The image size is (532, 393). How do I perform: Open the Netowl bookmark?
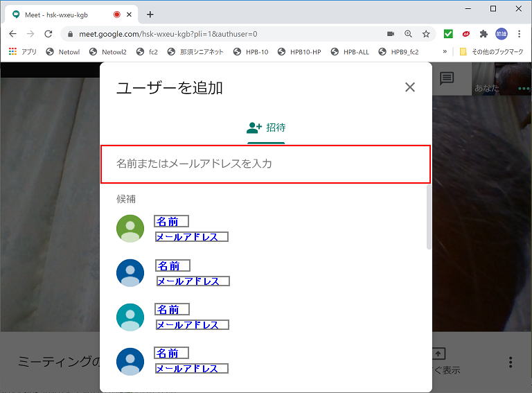click(x=63, y=51)
